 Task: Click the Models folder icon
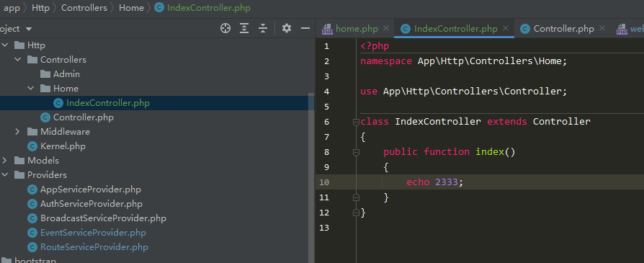pyautogui.click(x=19, y=160)
